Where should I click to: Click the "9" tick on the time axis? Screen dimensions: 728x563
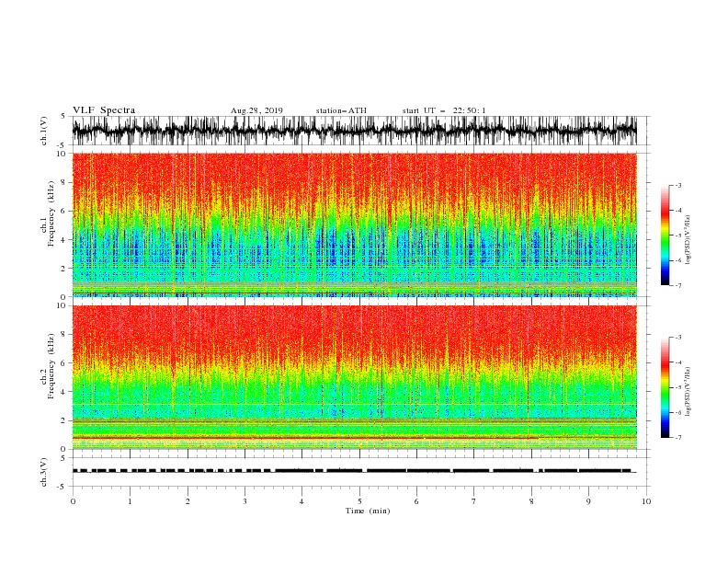[x=588, y=501]
